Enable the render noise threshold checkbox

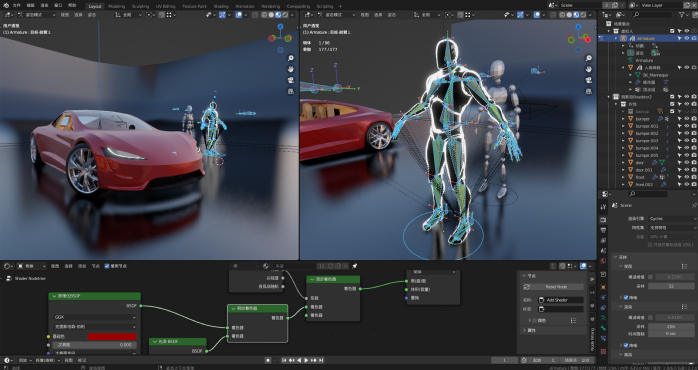click(x=650, y=317)
